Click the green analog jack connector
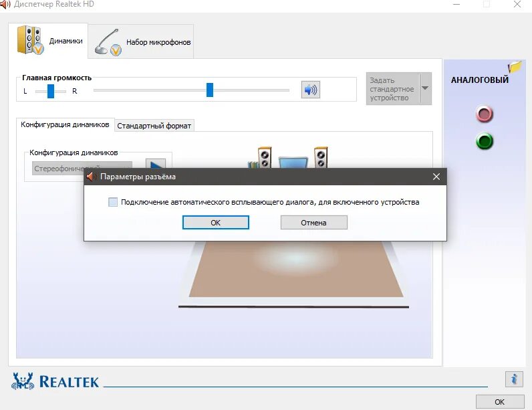 pyautogui.click(x=484, y=141)
